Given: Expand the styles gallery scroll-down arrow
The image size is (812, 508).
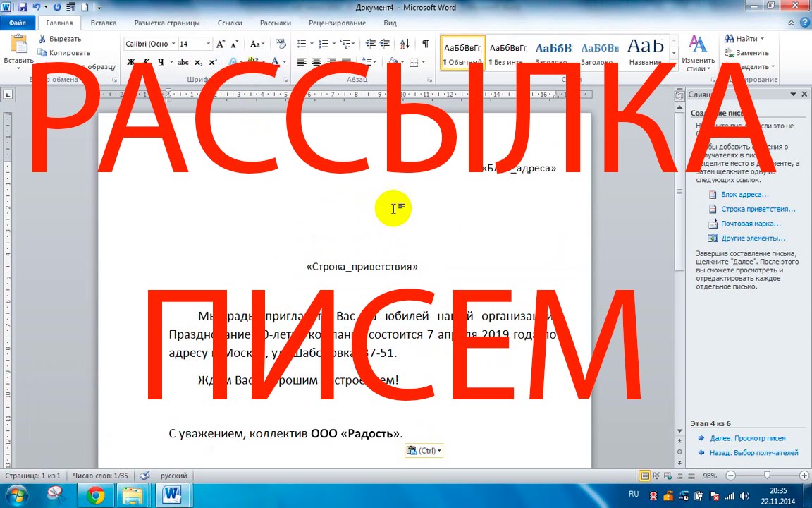Looking at the screenshot, I should click(x=674, y=53).
